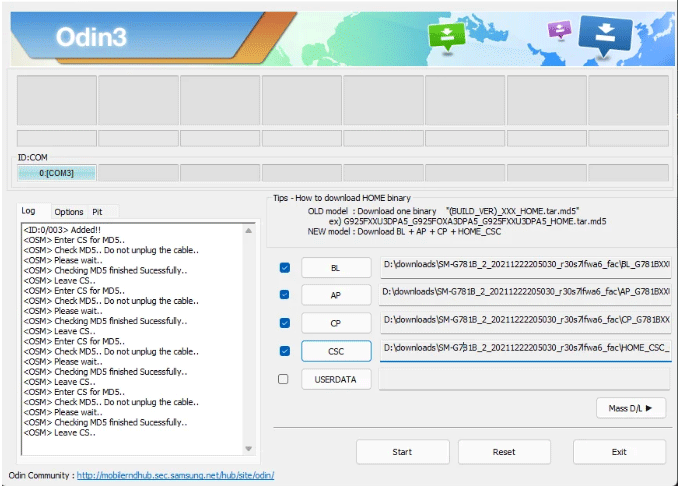Viewport: 679px width, 486px height.
Task: Select the 0:[COM3] port box
Action: [56, 173]
